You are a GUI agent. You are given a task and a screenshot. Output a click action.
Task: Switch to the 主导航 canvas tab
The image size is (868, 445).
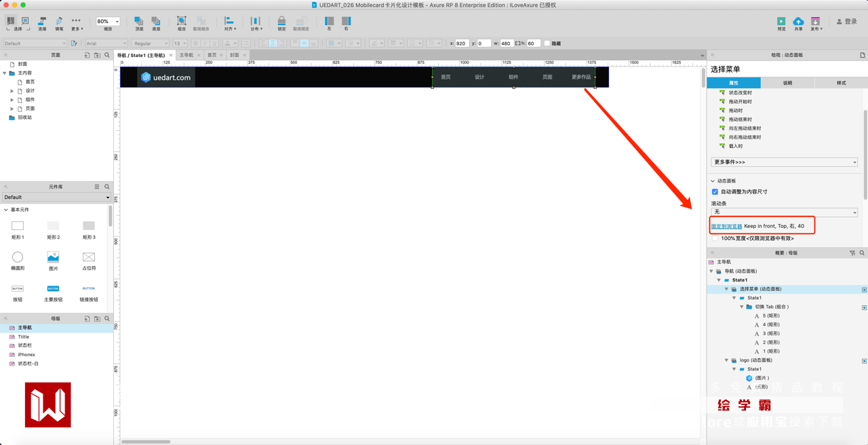click(186, 55)
